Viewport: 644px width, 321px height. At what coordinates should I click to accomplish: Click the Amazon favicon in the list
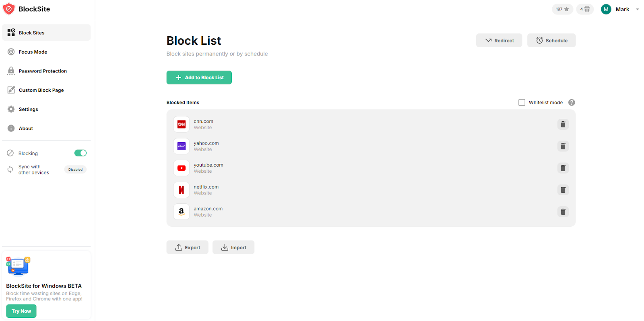tap(182, 211)
